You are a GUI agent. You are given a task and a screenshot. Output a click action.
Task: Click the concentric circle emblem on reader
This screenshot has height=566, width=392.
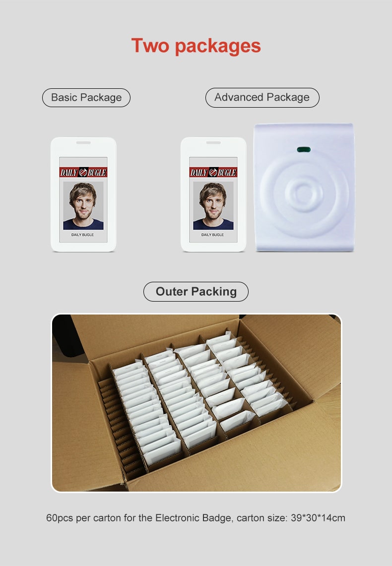(x=304, y=194)
